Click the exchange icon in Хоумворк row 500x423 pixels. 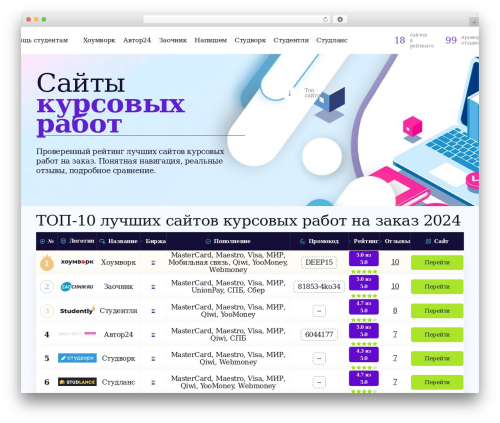click(153, 263)
